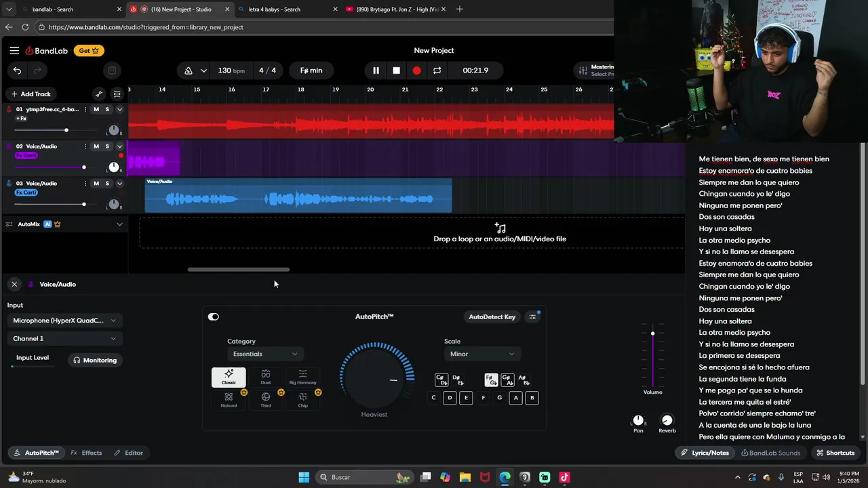Click the disabled panel icon next to redo
Screen dimensions: 868x488
[x=112, y=70]
